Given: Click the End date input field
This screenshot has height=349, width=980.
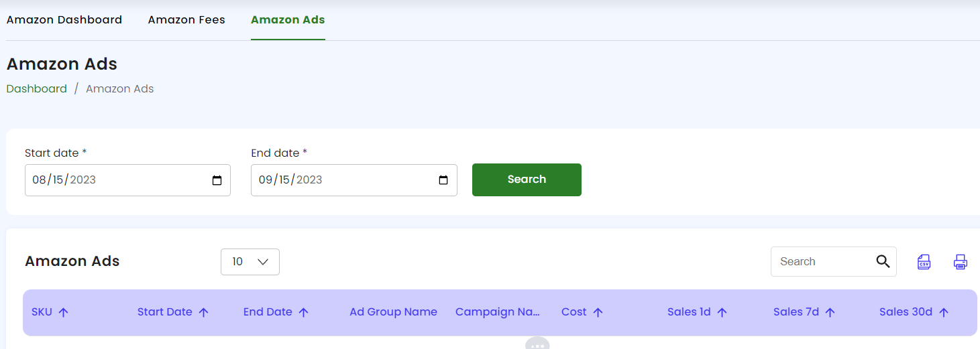Looking at the screenshot, I should [354, 180].
